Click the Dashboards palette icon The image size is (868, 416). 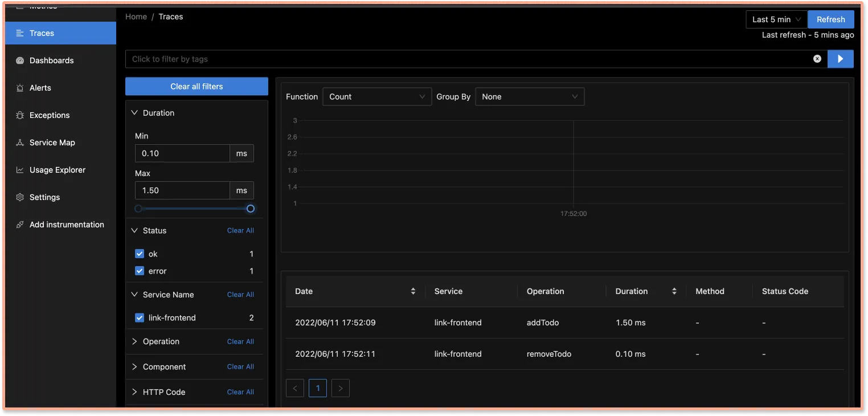(x=20, y=60)
